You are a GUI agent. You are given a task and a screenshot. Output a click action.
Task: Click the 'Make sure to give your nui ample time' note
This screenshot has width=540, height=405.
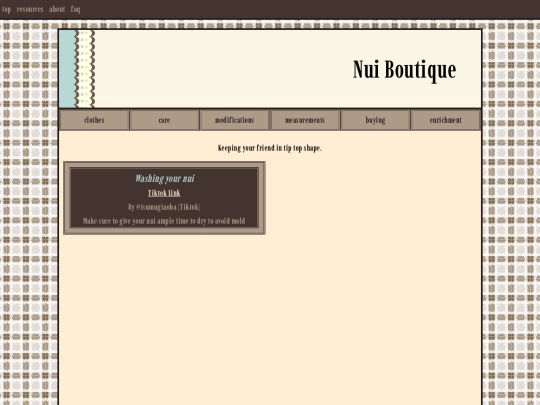[164, 221]
